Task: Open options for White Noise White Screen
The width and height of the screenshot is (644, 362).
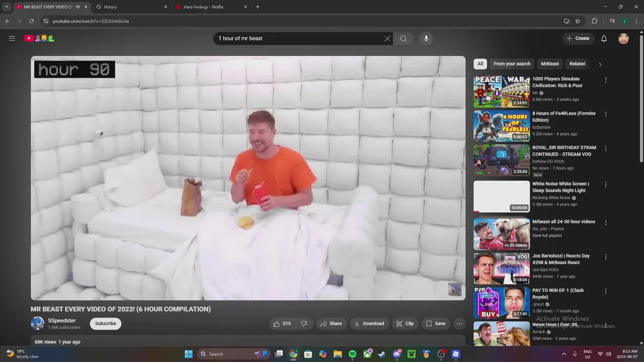Action: point(606,185)
